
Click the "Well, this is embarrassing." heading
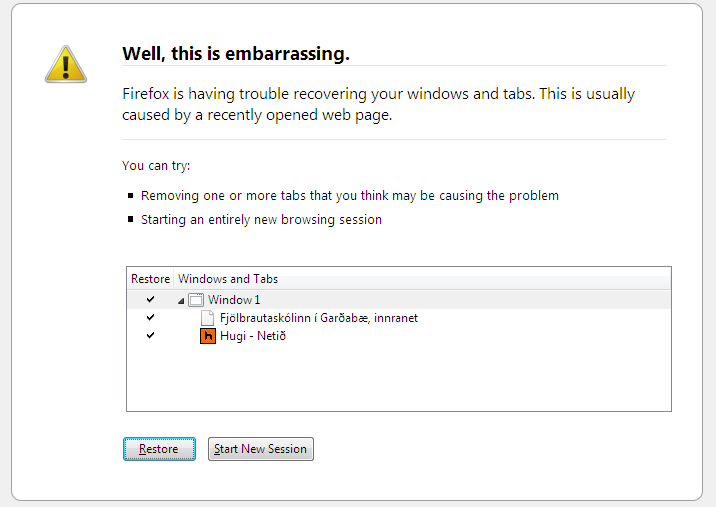(x=236, y=53)
